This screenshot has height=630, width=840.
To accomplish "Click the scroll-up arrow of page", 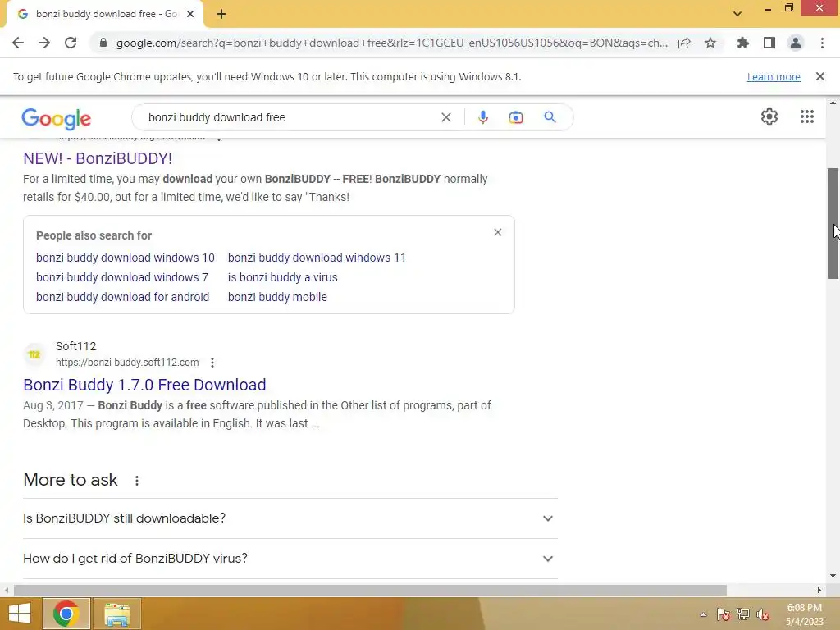I will coord(833,103).
